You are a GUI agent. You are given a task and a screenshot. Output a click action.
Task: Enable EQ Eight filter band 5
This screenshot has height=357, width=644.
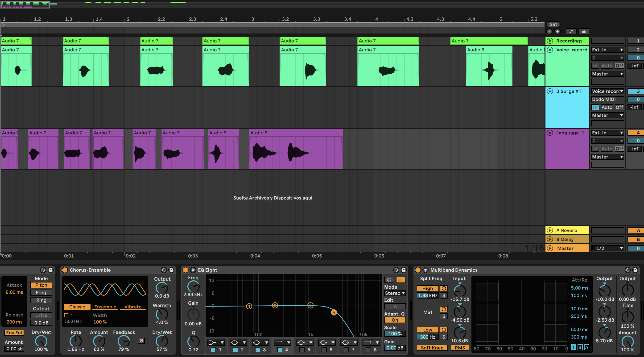tap(302, 350)
